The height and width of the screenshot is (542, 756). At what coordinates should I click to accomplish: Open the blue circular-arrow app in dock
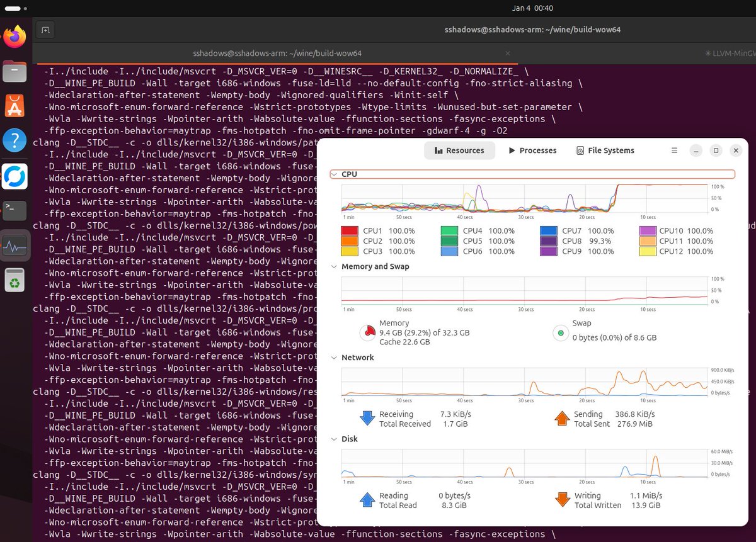click(x=15, y=176)
